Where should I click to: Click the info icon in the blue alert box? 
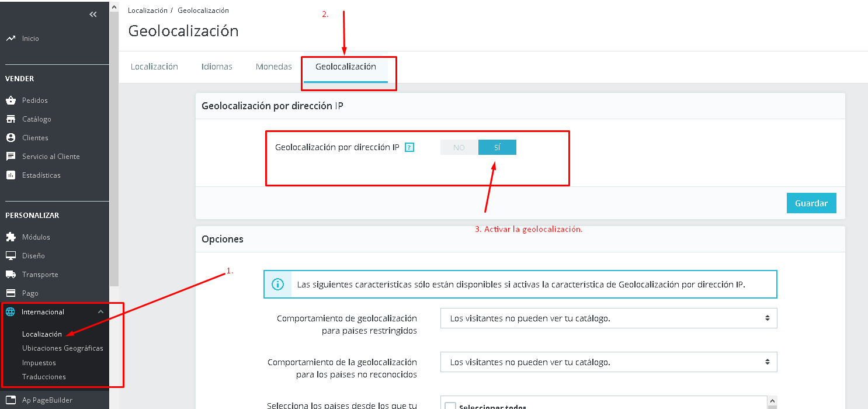(278, 285)
